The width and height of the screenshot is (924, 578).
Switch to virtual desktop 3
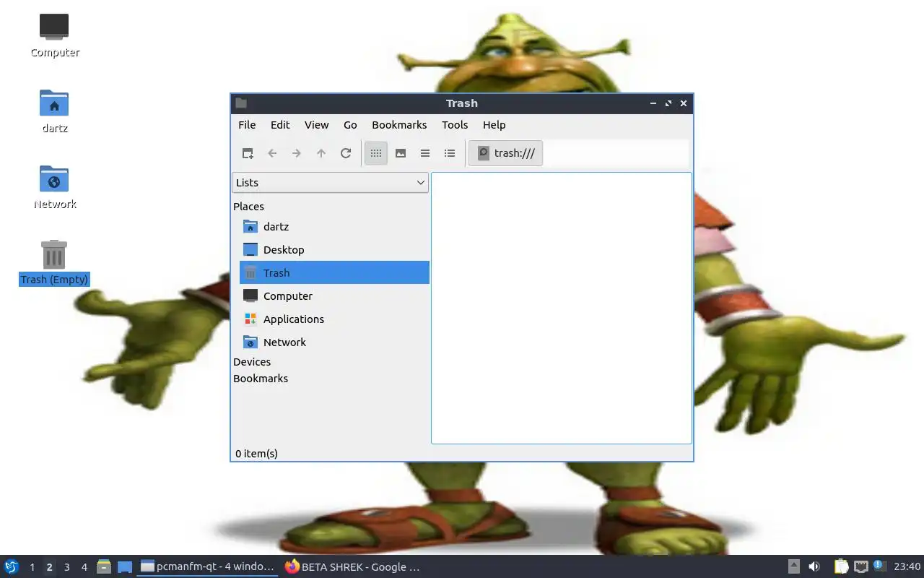pos(66,567)
